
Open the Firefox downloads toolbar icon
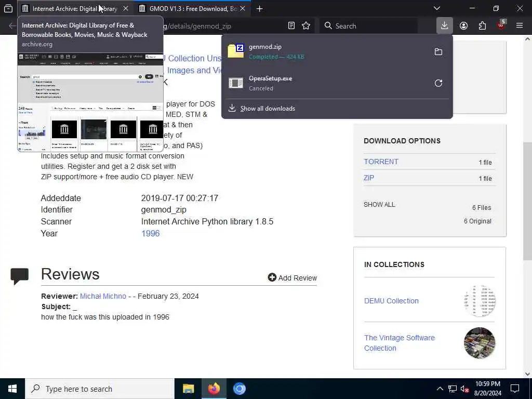[x=444, y=25]
